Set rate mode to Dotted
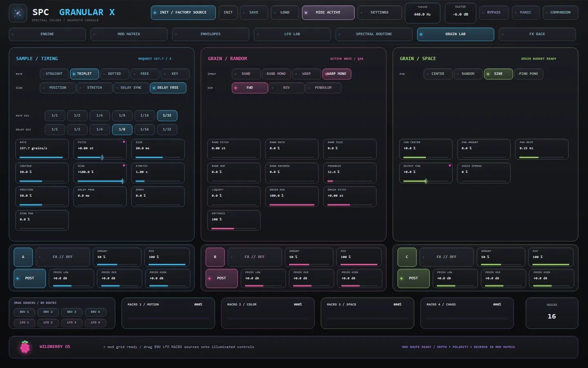The height and width of the screenshot is (368, 588). (x=115, y=74)
